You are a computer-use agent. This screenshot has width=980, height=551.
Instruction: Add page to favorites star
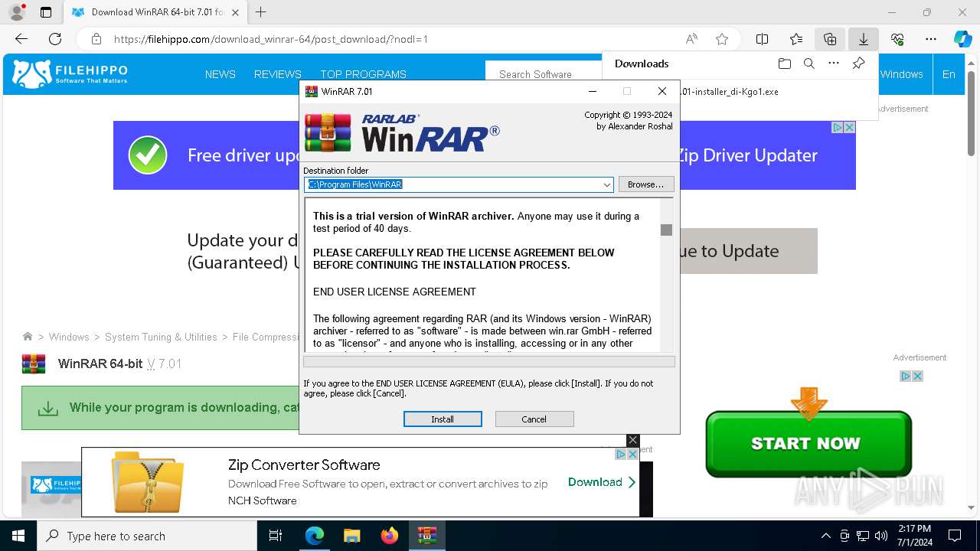click(722, 39)
